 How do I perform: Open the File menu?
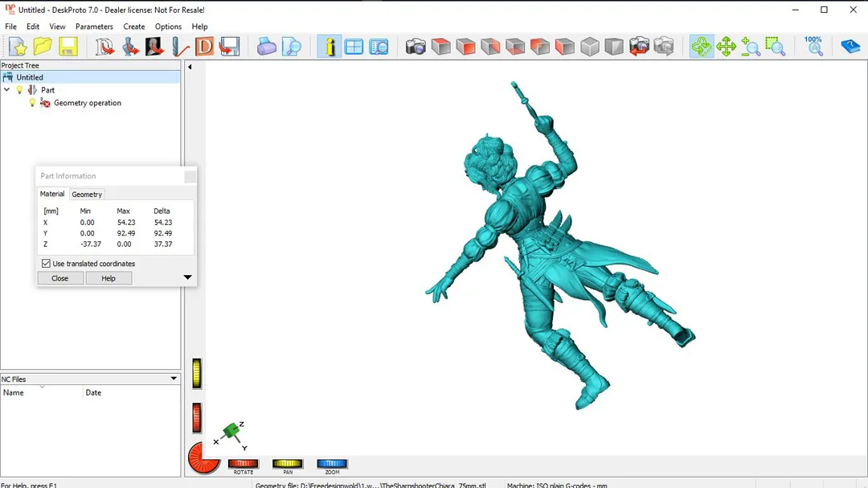point(10,27)
